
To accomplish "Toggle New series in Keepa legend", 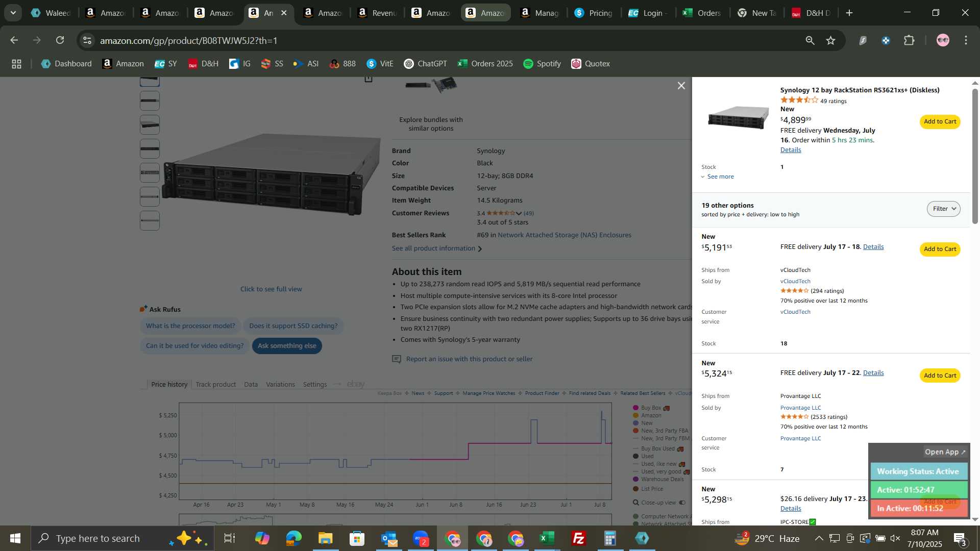I will pyautogui.click(x=643, y=423).
